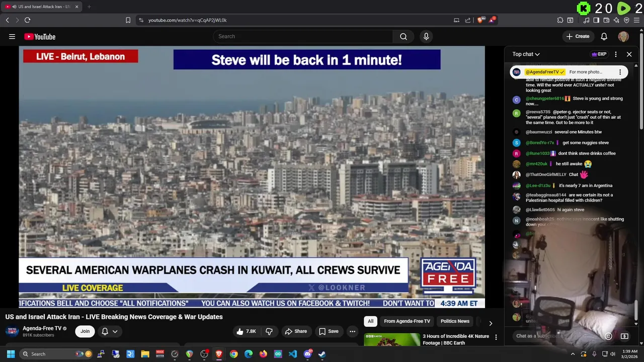
Task: Focus the YouTube search box
Action: 303,36
